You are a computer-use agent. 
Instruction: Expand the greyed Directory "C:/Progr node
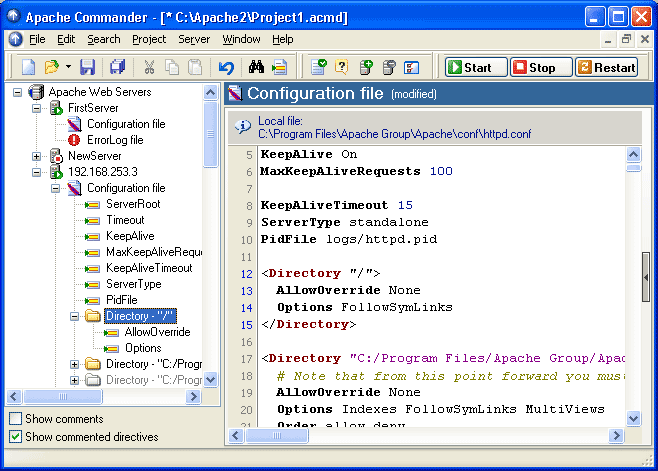coord(74,380)
